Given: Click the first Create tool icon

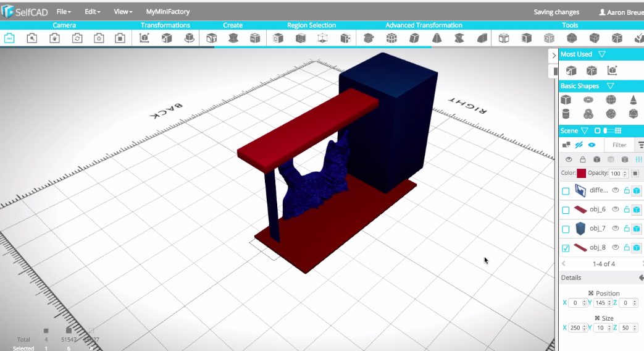Looking at the screenshot, I should click(211, 38).
